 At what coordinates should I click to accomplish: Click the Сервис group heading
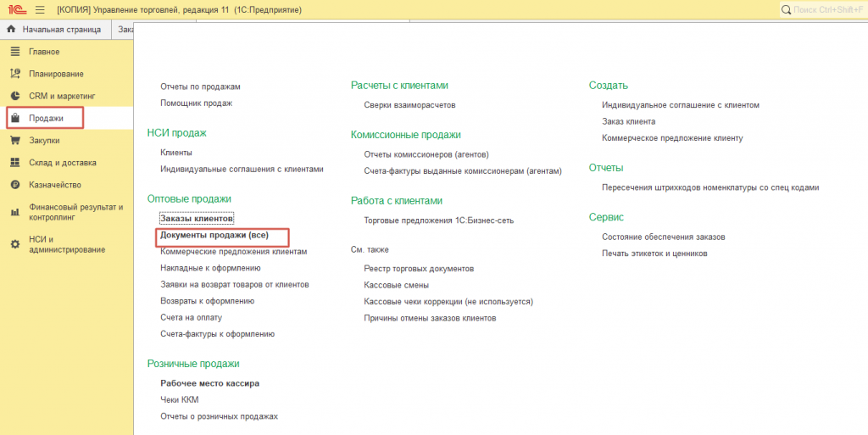606,217
